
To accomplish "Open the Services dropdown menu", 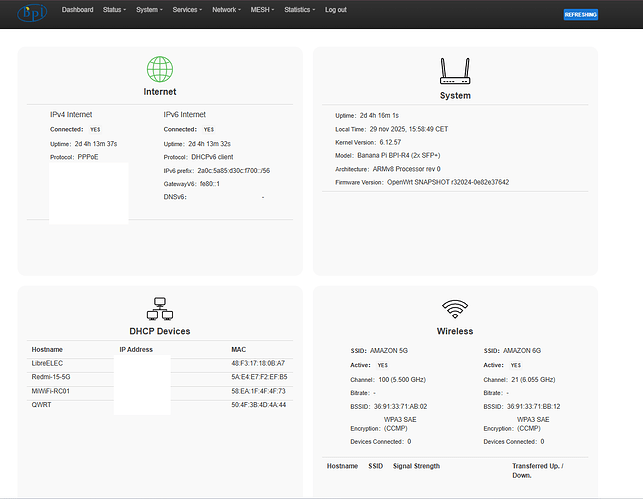I will pyautogui.click(x=187, y=10).
